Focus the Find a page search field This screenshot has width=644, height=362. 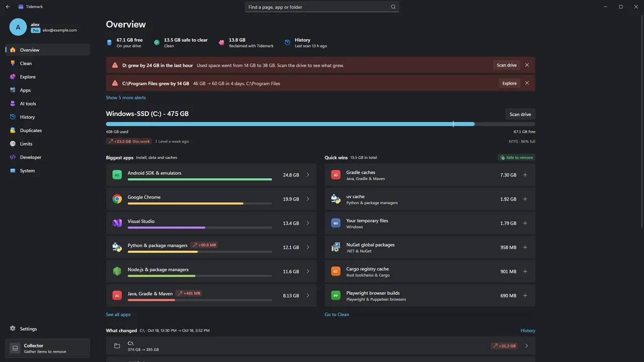click(x=322, y=7)
